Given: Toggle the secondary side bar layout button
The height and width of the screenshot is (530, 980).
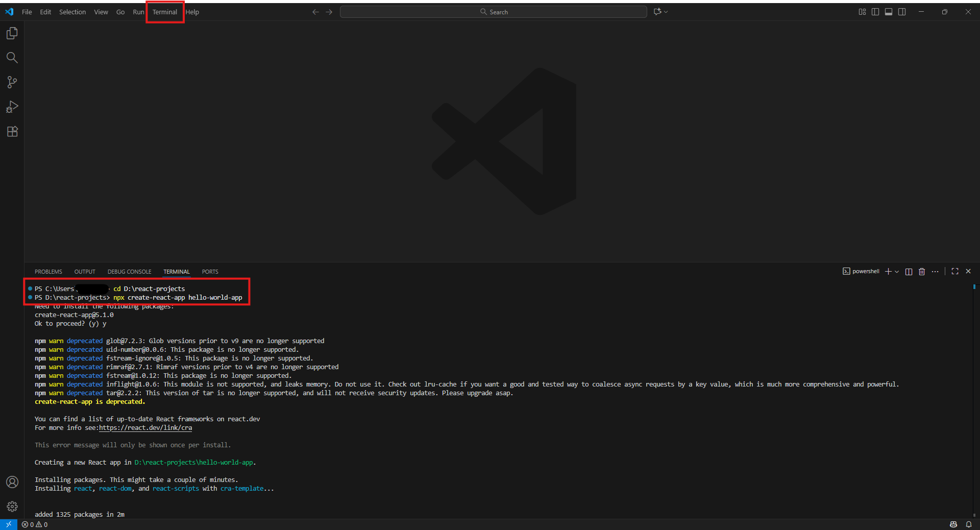Looking at the screenshot, I should [x=902, y=12].
